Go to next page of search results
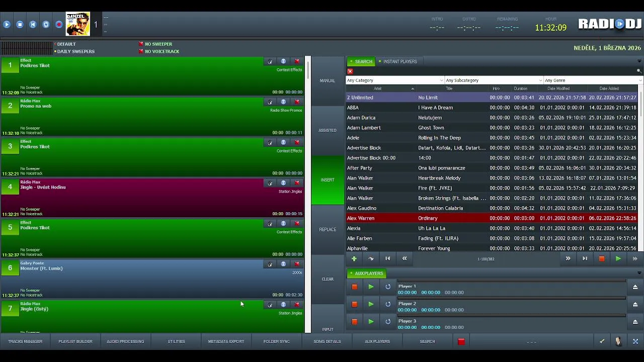644x362 pixels. (x=568, y=258)
